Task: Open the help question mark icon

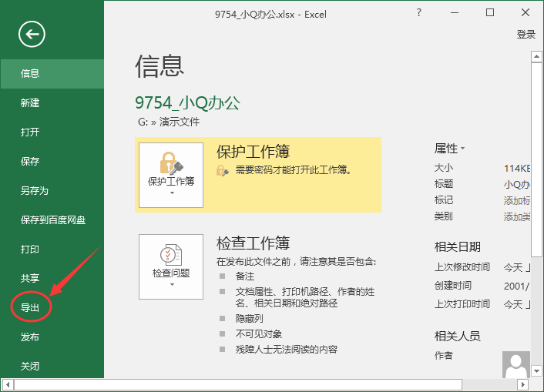Action: [x=418, y=13]
